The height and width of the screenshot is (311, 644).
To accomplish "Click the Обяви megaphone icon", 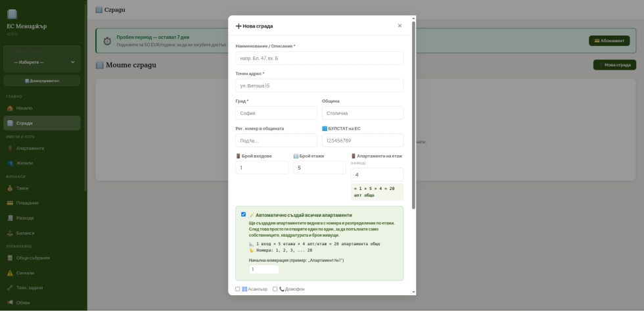I will coord(10,302).
